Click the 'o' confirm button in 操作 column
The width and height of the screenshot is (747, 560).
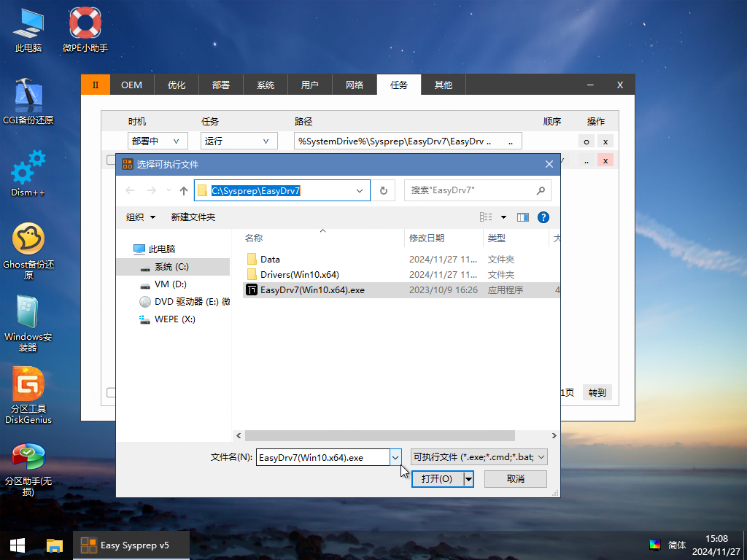pyautogui.click(x=587, y=141)
